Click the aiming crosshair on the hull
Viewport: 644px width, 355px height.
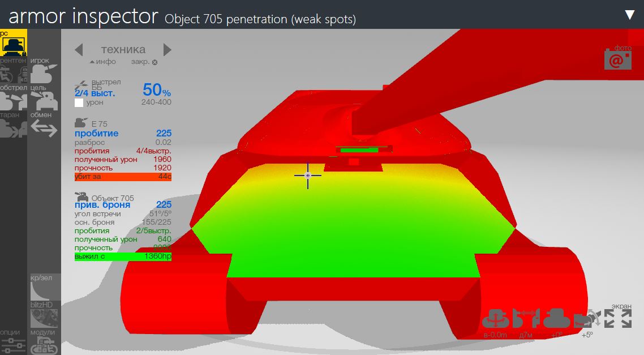coord(308,176)
